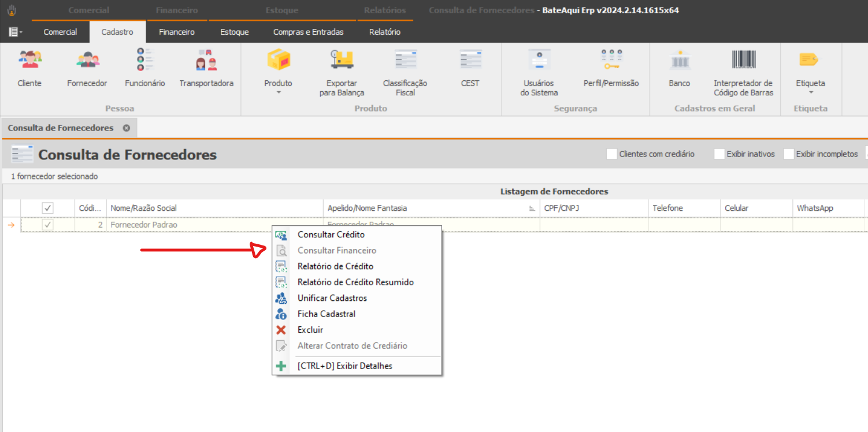The image size is (868, 432).
Task: Open the CEST ribbon icon
Action: (x=470, y=59)
